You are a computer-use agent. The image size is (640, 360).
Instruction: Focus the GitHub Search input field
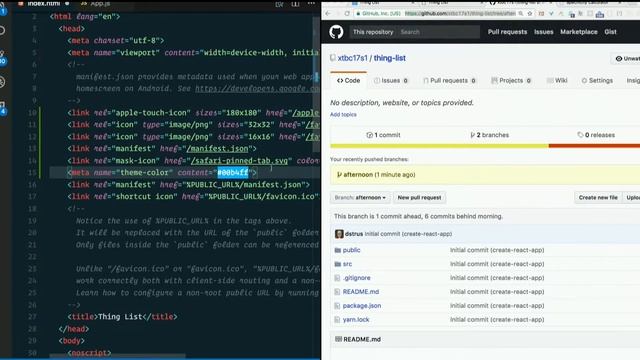tap(438, 32)
